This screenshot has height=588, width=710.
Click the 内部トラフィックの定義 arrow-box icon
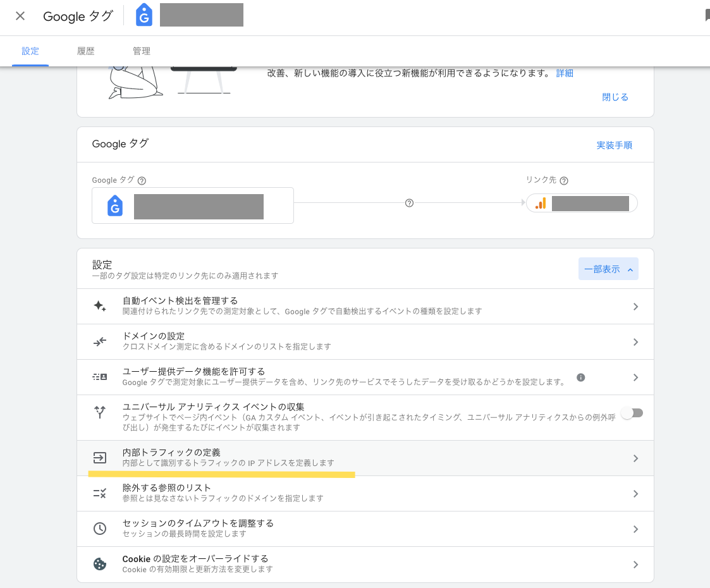pyautogui.click(x=100, y=458)
